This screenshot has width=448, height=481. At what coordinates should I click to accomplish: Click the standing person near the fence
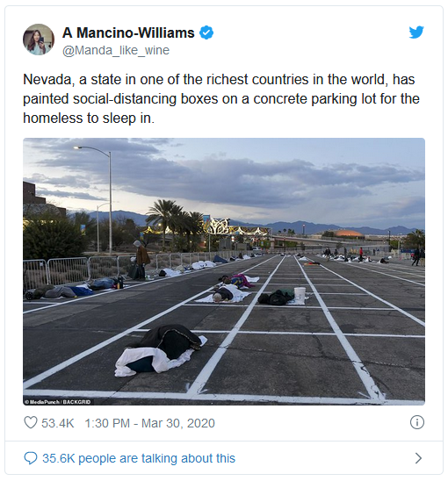[141, 260]
